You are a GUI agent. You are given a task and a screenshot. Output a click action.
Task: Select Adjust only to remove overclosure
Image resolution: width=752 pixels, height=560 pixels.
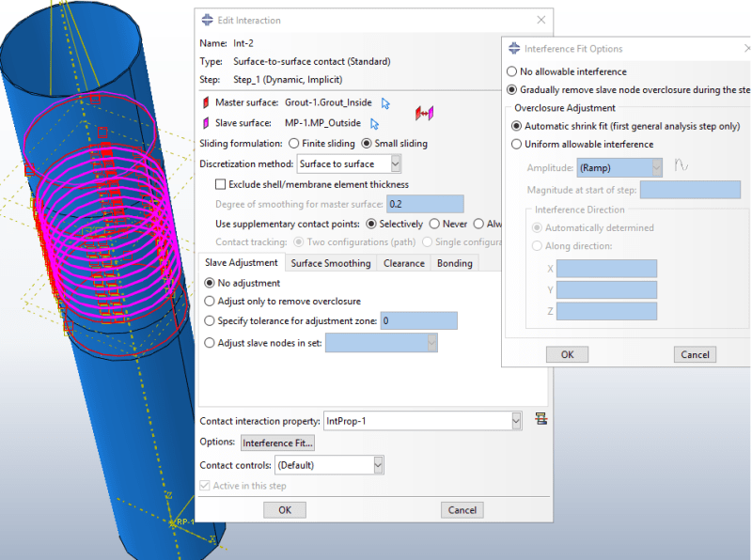pyautogui.click(x=209, y=301)
